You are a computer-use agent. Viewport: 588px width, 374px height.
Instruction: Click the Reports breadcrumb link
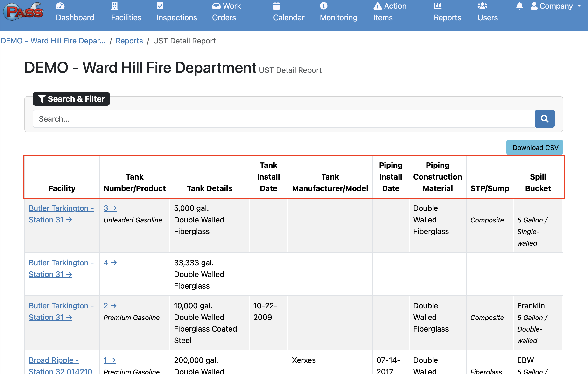[129, 41]
